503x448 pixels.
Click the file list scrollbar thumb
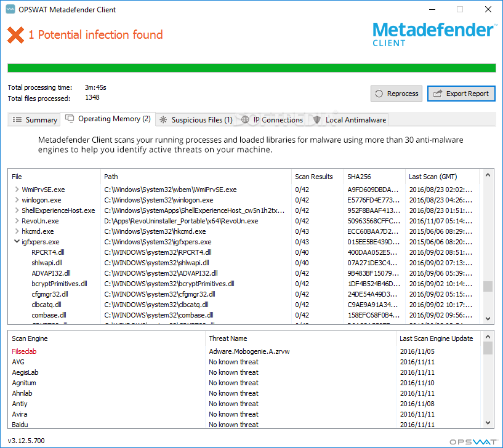[x=488, y=286]
